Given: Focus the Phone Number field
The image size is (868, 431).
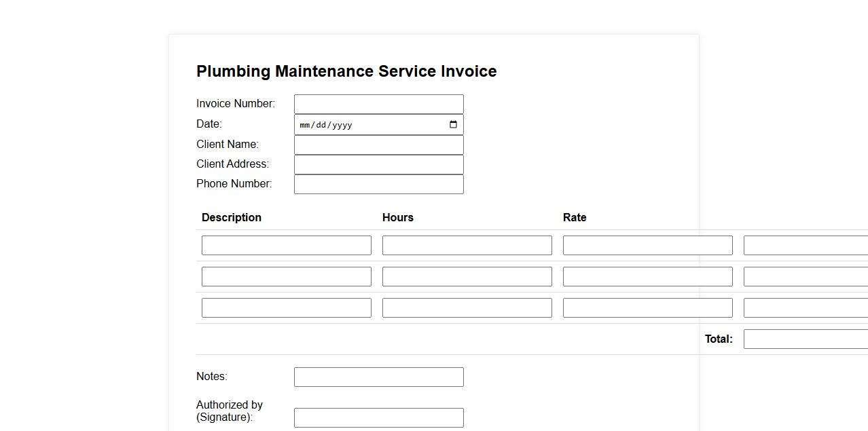Looking at the screenshot, I should coord(378,185).
